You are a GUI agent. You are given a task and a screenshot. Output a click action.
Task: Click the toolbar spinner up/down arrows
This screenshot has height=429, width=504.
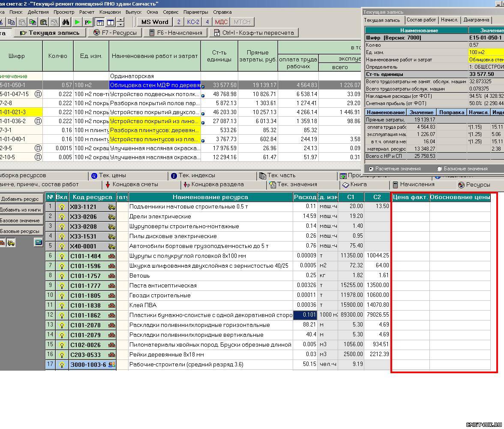(x=120, y=22)
